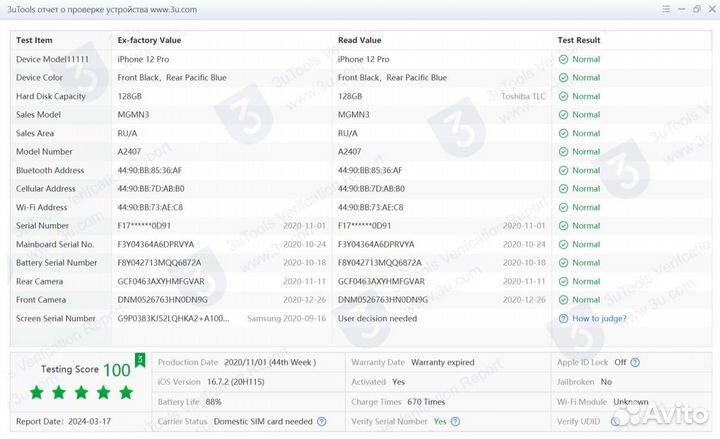The height and width of the screenshot is (439, 720).
Task: Click help icon beside Domestic SIM card needed
Action: pyautogui.click(x=322, y=422)
